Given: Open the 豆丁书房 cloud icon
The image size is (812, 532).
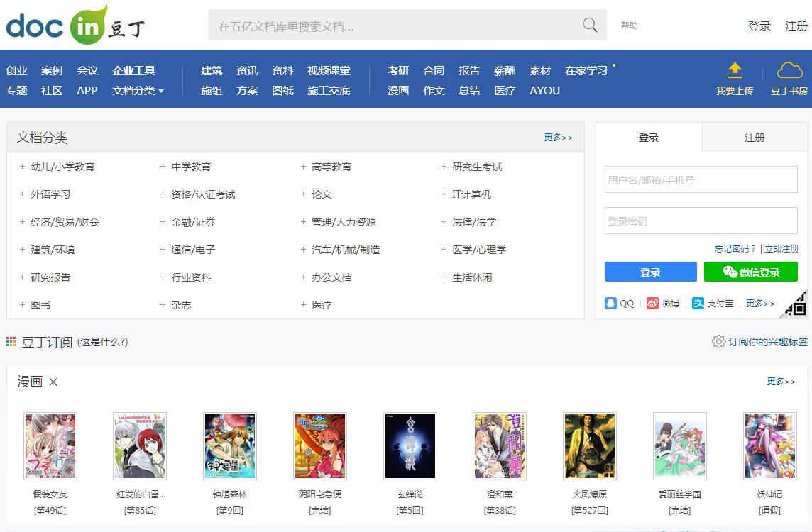Looking at the screenshot, I should (x=789, y=70).
